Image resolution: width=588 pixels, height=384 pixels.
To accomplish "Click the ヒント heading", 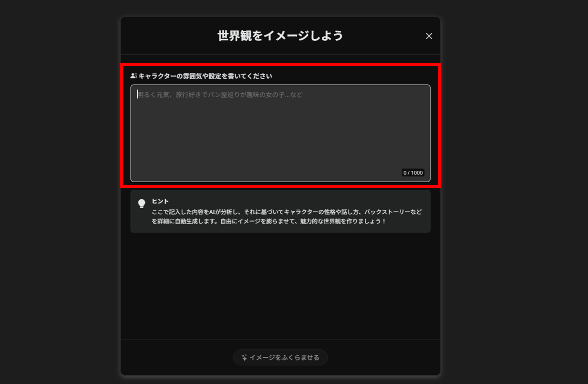I will click(x=160, y=201).
